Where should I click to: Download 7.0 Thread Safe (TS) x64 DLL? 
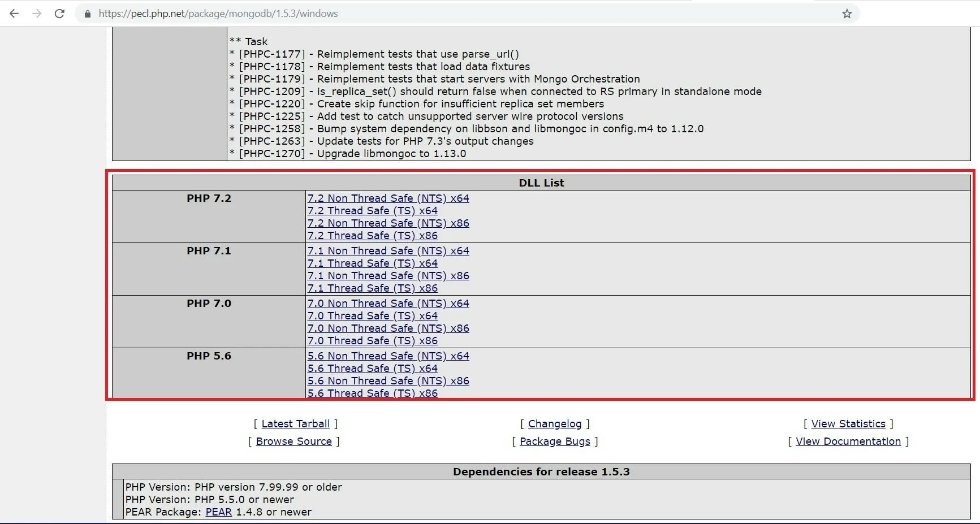coord(373,316)
